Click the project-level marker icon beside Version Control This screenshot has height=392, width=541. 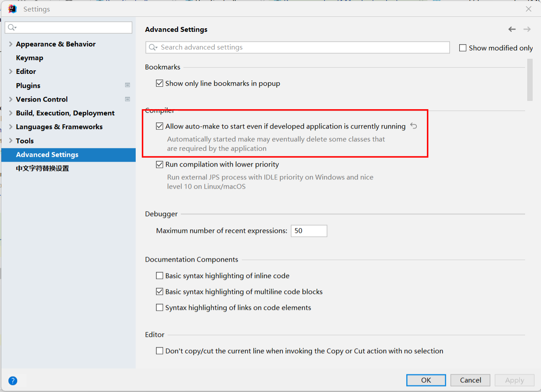128,99
